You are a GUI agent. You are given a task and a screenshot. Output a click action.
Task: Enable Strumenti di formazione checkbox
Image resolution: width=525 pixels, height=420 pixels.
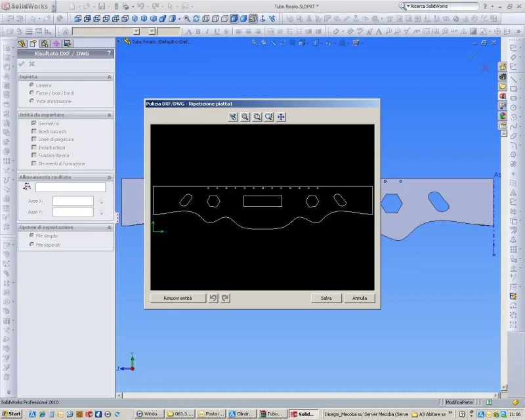(x=34, y=163)
